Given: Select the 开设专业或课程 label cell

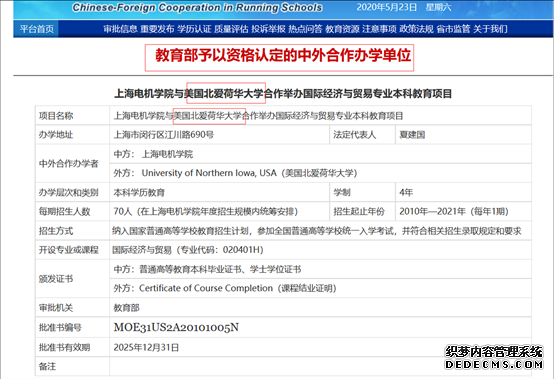Looking at the screenshot, I should 72,250.
